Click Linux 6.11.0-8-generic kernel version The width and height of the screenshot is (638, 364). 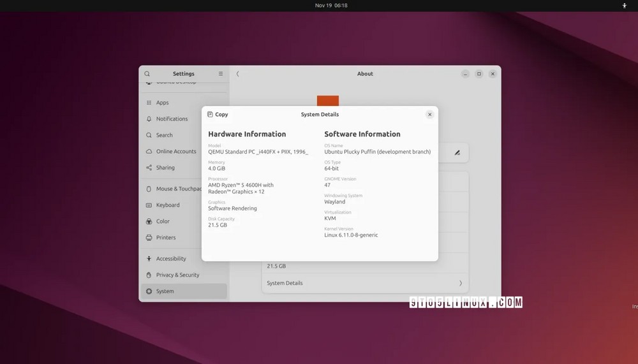click(x=351, y=235)
